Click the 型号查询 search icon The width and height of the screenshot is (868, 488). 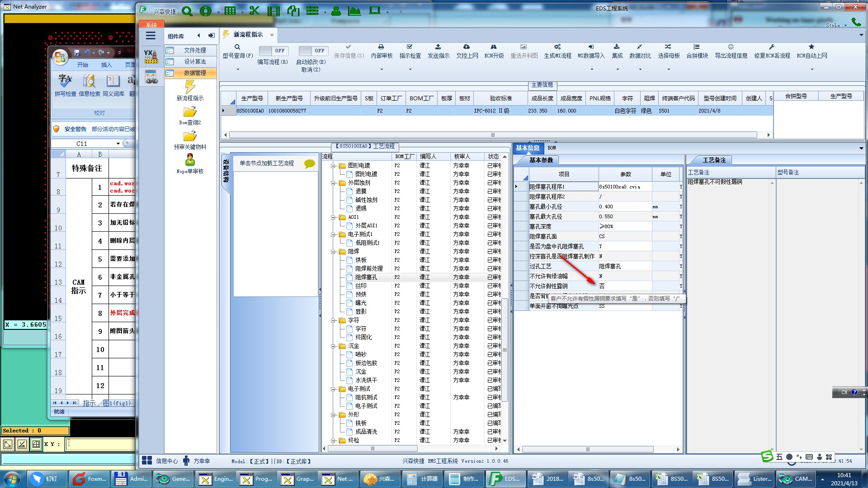point(237,47)
